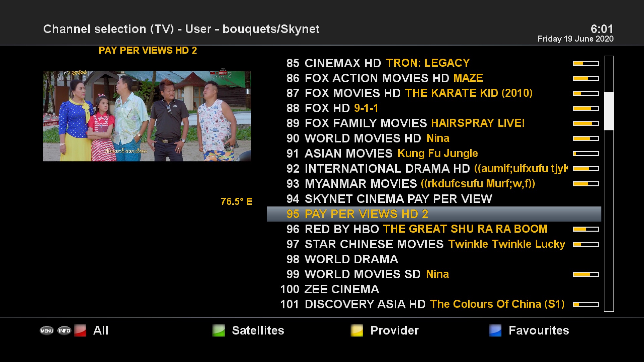
Task: Click the 76.5° E satellite position label
Action: pyautogui.click(x=236, y=201)
